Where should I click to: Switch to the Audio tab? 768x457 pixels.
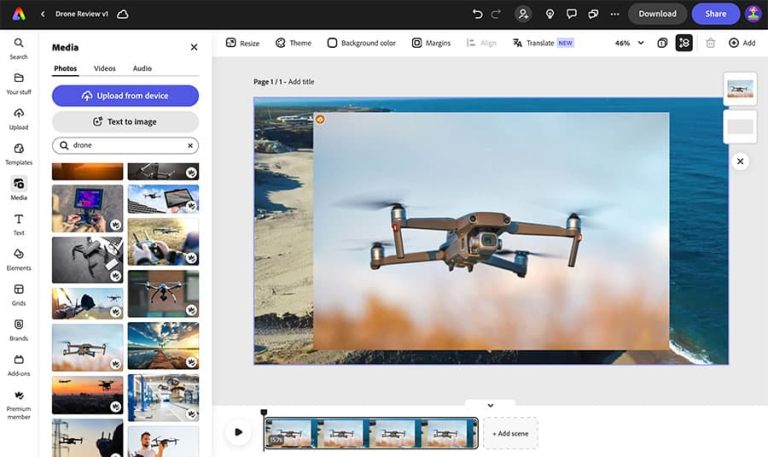click(x=142, y=69)
